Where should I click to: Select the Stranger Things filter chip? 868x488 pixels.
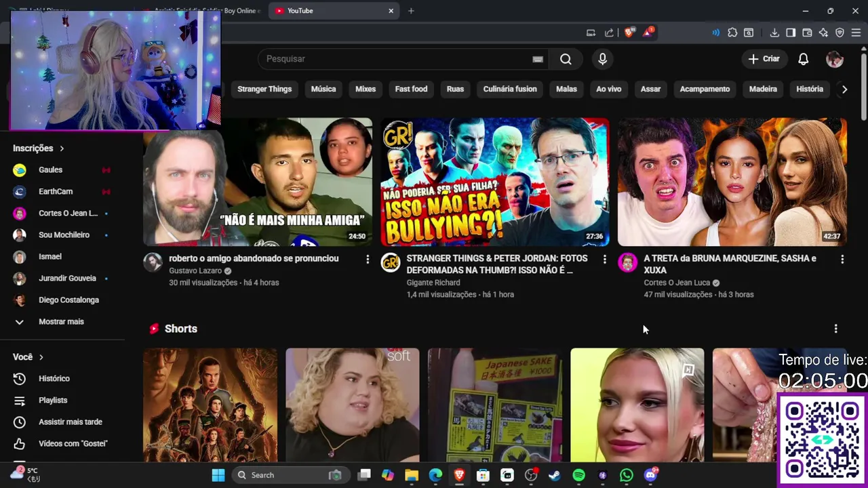(264, 89)
